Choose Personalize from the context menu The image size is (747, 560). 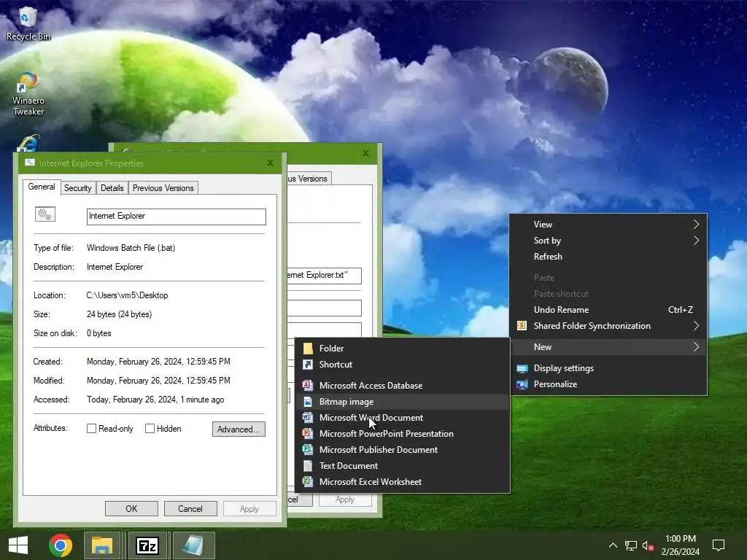click(609, 384)
